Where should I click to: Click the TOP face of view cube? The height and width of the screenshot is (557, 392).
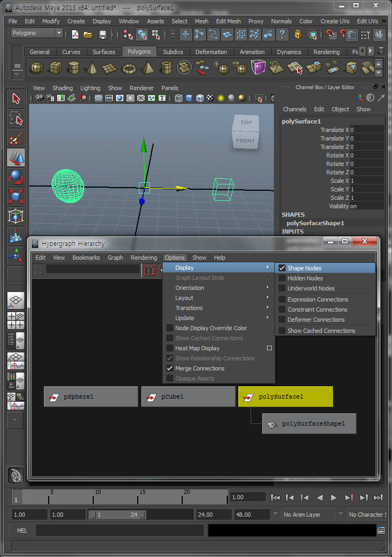click(246, 122)
